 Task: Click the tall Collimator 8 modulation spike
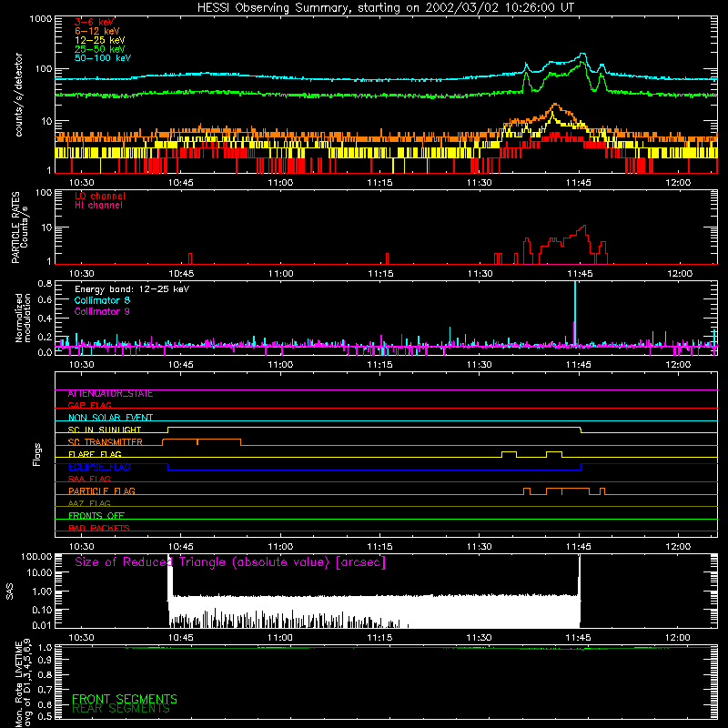point(575,313)
